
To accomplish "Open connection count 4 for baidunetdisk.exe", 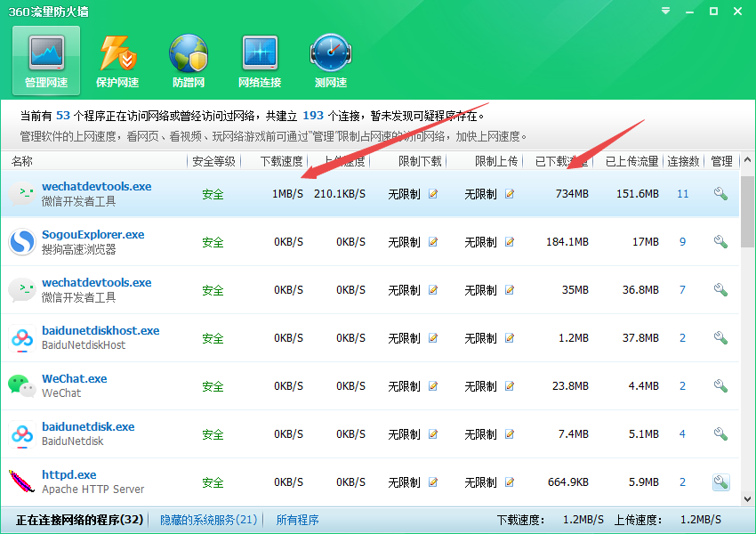I will [x=683, y=434].
